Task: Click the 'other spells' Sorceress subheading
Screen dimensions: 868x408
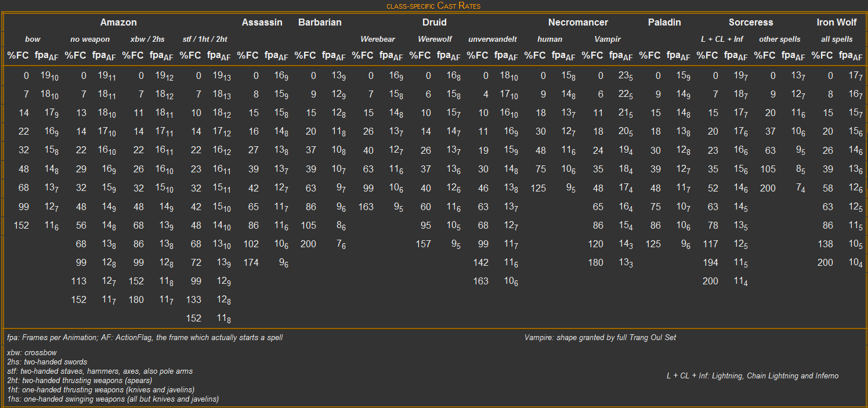Action: coord(779,39)
